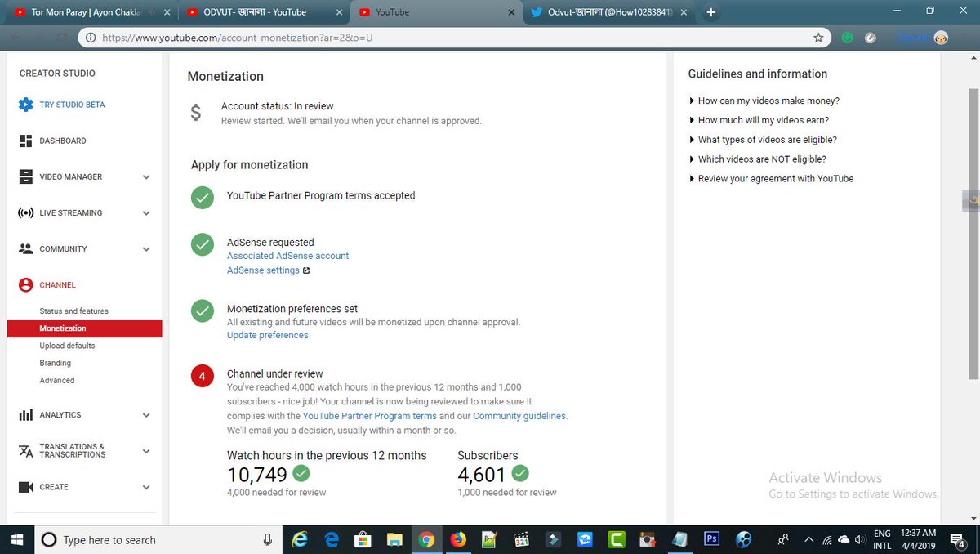The height and width of the screenshot is (554, 980).
Task: Expand the Create section
Action: coord(146,487)
